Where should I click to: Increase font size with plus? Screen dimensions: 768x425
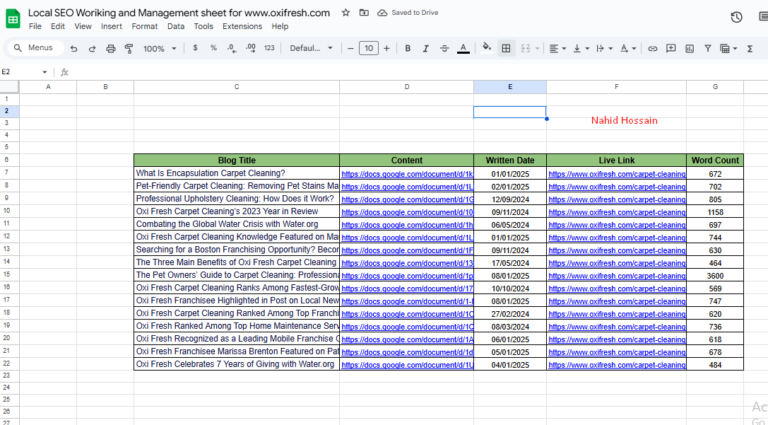(386, 48)
